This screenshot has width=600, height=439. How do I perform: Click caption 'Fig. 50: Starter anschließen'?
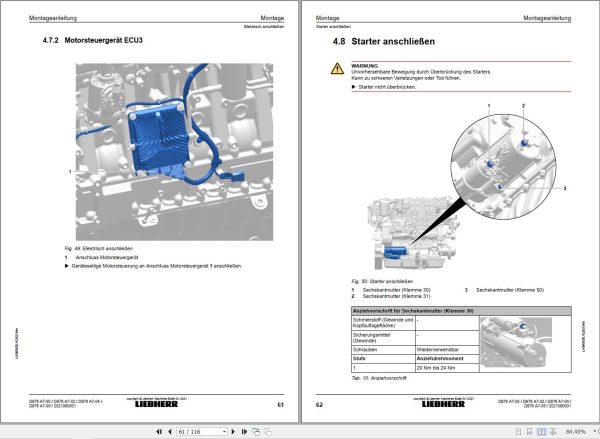(382, 281)
